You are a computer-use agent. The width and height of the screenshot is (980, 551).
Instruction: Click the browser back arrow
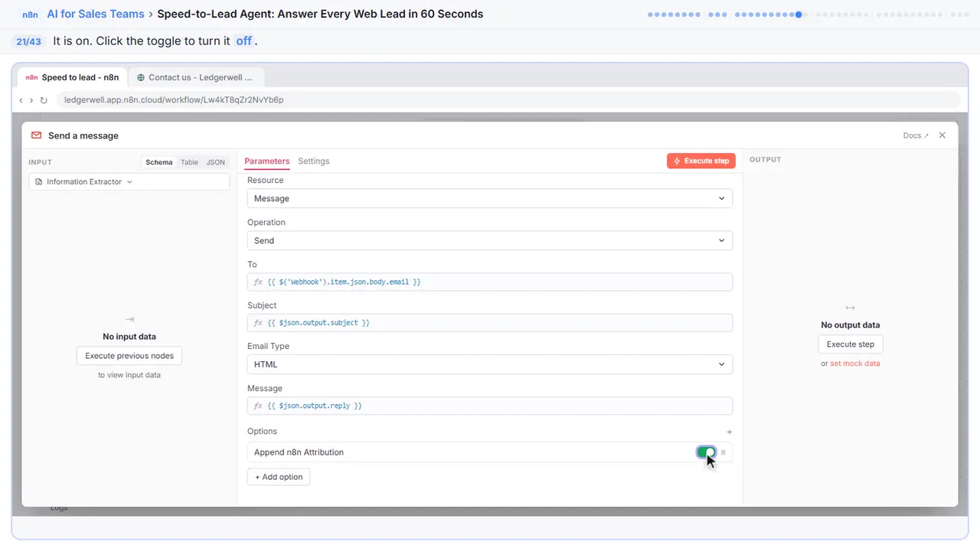coord(21,100)
